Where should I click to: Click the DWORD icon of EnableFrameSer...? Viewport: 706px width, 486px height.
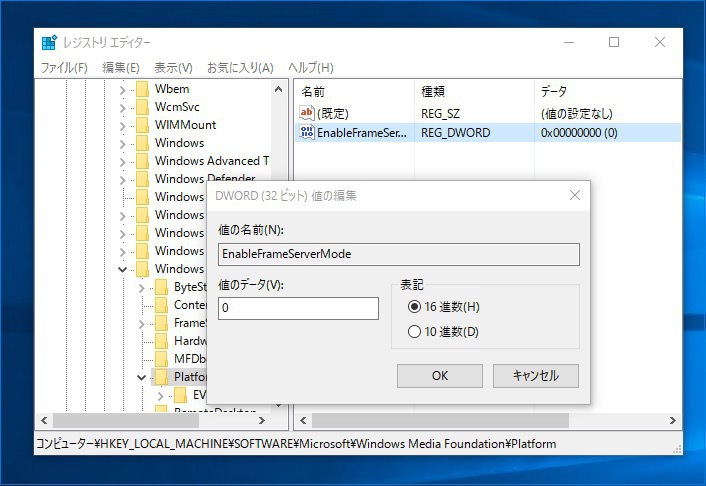(x=307, y=132)
